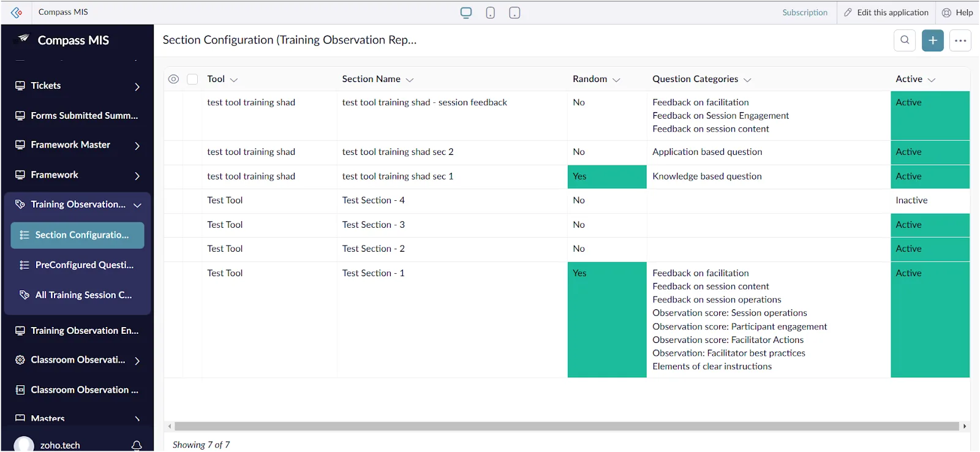Open the Tool column sort dropdown
980x452 pixels.
click(234, 80)
